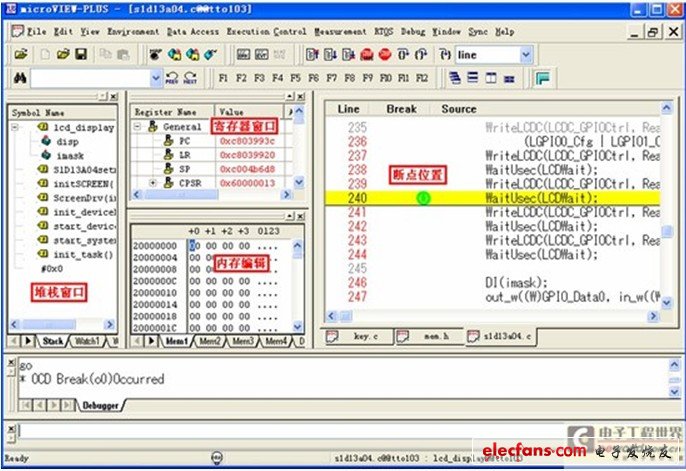Click the open file folder icon
The height and width of the screenshot is (471, 686).
63,55
